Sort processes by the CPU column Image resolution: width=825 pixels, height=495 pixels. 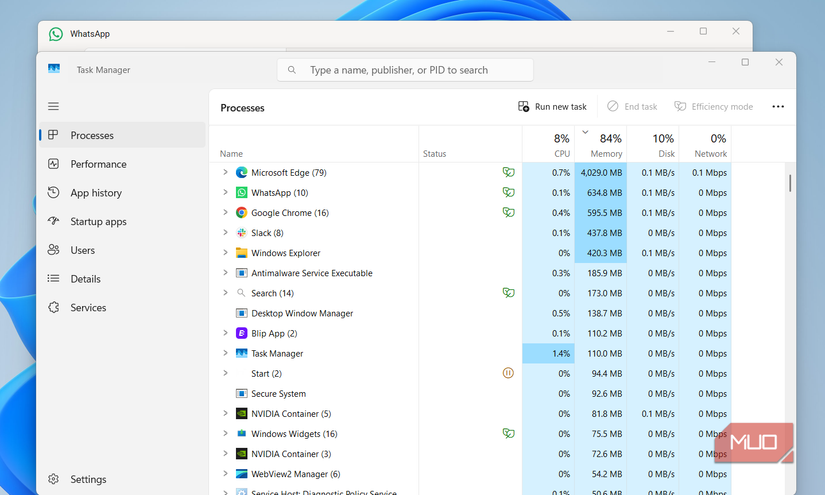pos(549,144)
